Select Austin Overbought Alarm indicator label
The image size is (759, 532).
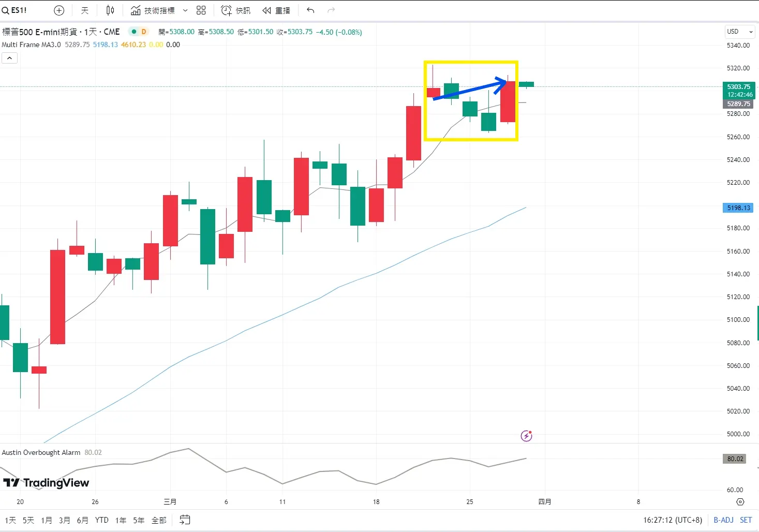41,452
